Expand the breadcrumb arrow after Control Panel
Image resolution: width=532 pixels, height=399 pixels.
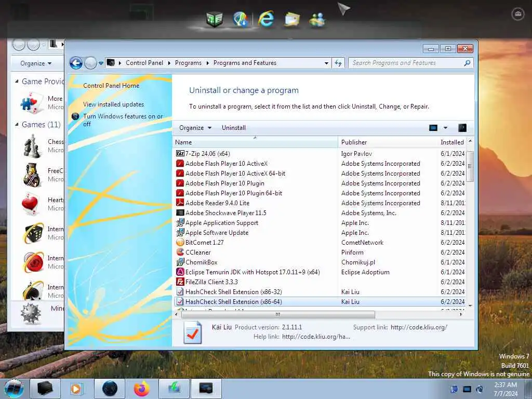pos(169,63)
